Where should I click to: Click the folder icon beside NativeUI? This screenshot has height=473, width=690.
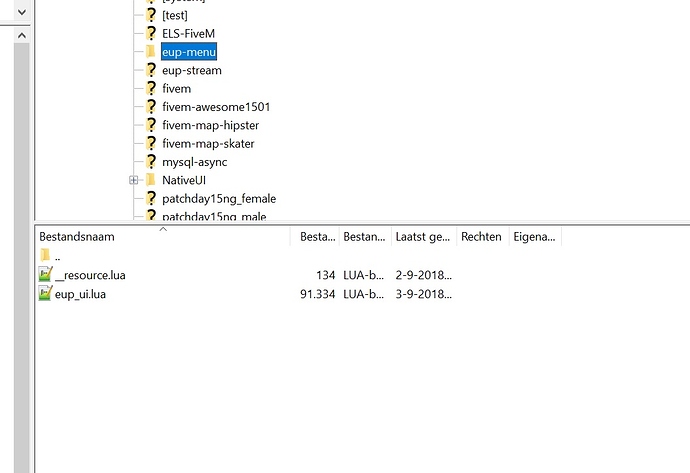(x=150, y=180)
